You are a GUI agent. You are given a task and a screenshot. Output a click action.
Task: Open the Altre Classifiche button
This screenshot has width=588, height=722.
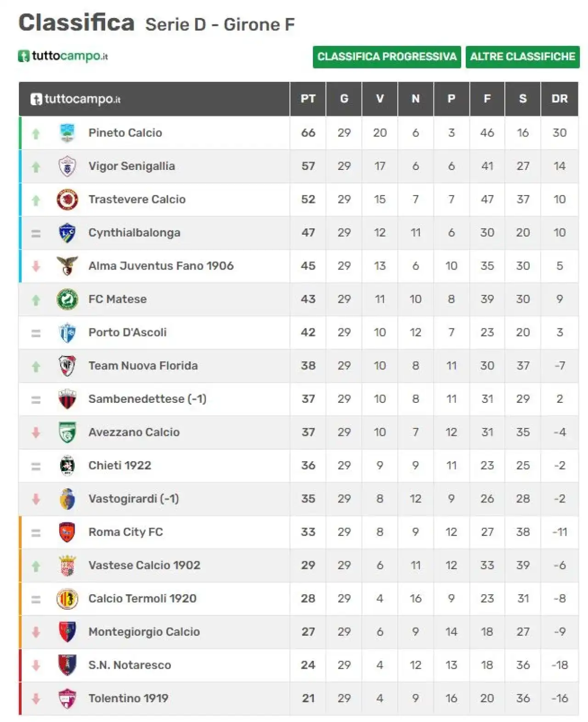(522, 57)
